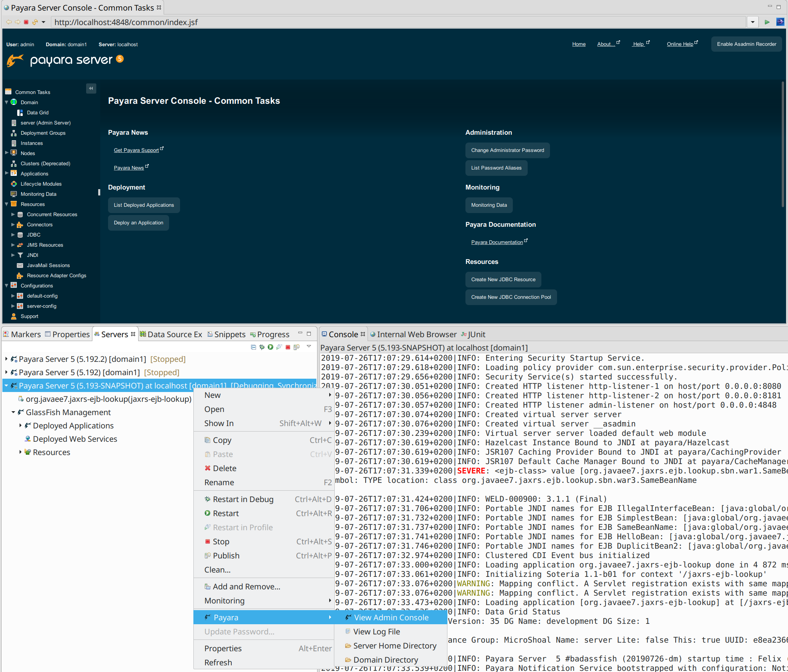Click the JavaMail Sessions icon in sidebar
Image resolution: width=788 pixels, height=672 pixels.
(20, 266)
